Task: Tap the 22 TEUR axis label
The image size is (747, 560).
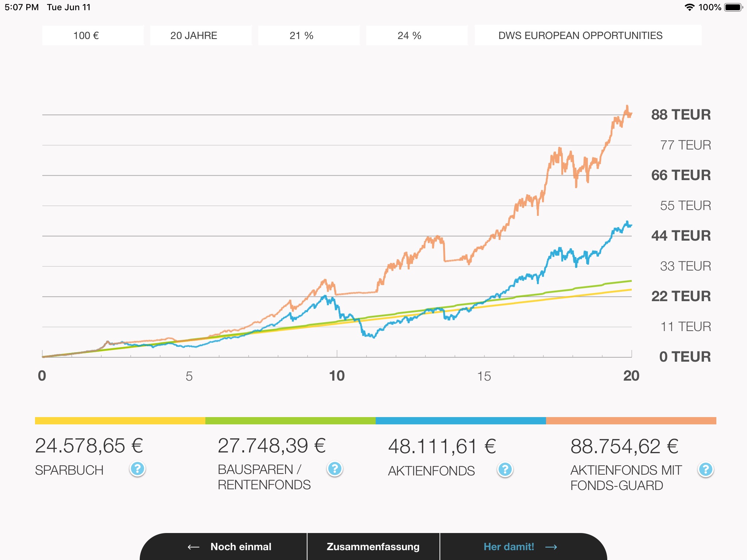Action: coord(681,296)
